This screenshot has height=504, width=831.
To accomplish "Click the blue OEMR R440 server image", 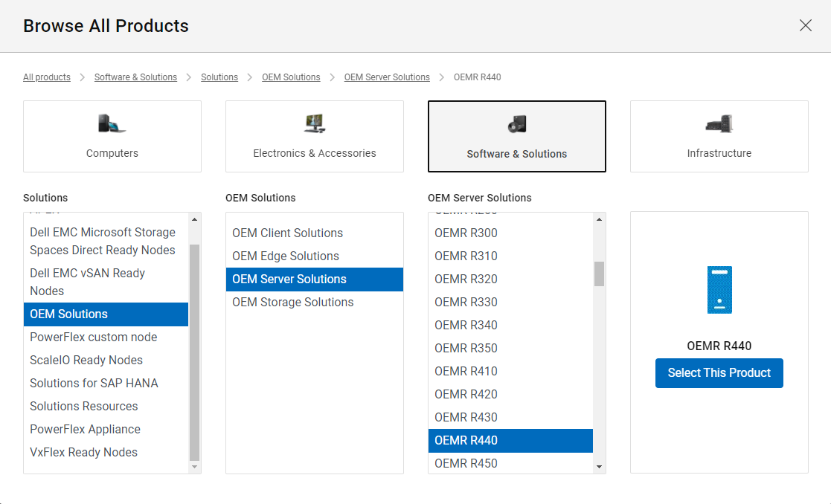I will (x=719, y=290).
